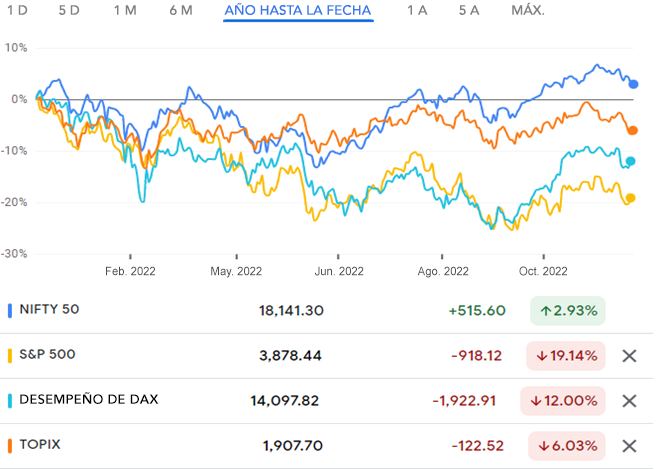Select the 1 D time range
Screen dimensions: 661x469
17,11
